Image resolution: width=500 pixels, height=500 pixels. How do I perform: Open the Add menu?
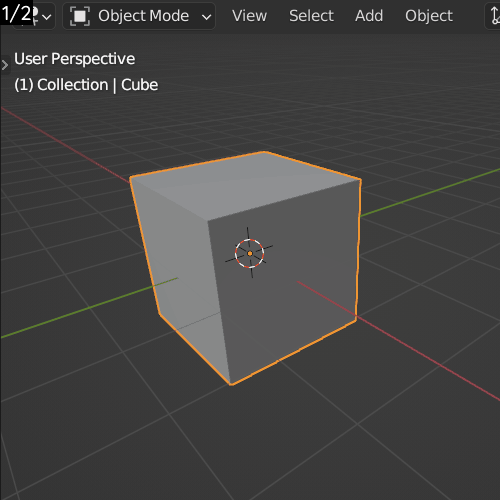pos(369,16)
